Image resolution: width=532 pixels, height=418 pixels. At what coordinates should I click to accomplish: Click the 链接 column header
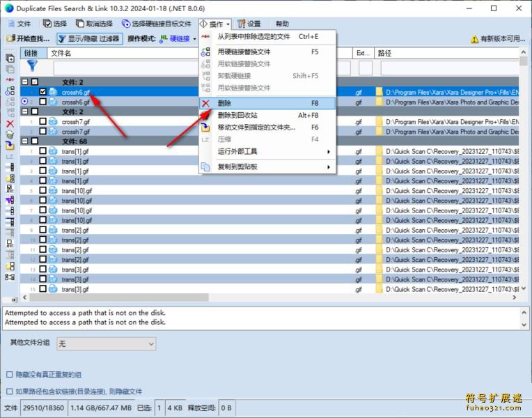click(33, 54)
